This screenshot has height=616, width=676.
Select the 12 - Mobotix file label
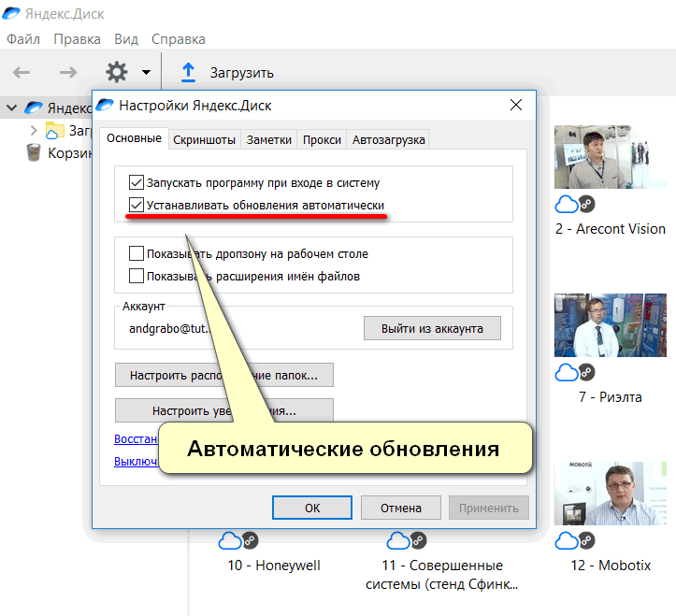click(611, 566)
